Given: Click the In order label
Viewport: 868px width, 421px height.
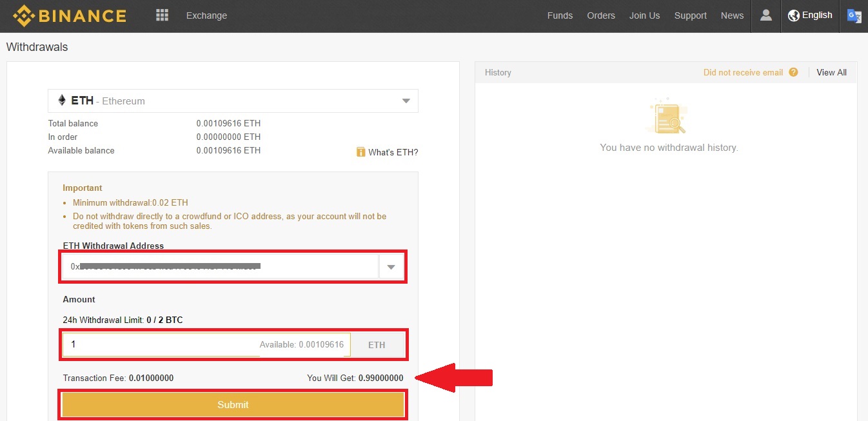Looking at the screenshot, I should (x=63, y=137).
